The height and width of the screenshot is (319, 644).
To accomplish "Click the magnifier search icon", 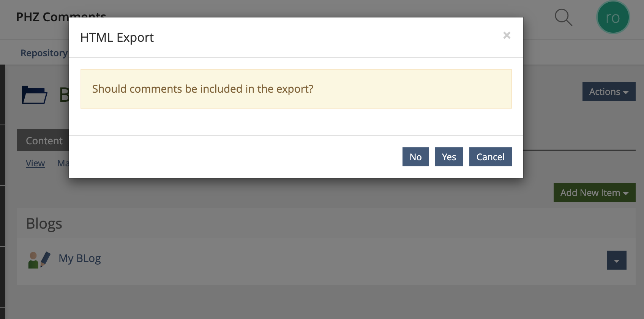I will click(563, 17).
